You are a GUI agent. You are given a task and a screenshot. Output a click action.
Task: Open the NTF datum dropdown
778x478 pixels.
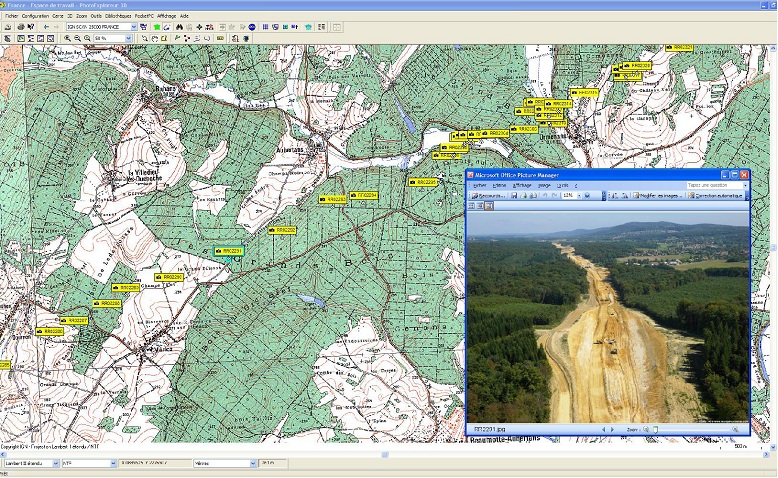coord(113,463)
